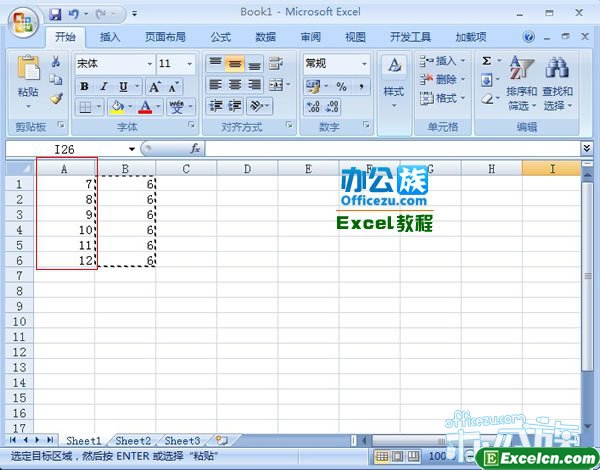600x470 pixels.
Task: Open Sort and Filter tool
Action: tap(521, 84)
